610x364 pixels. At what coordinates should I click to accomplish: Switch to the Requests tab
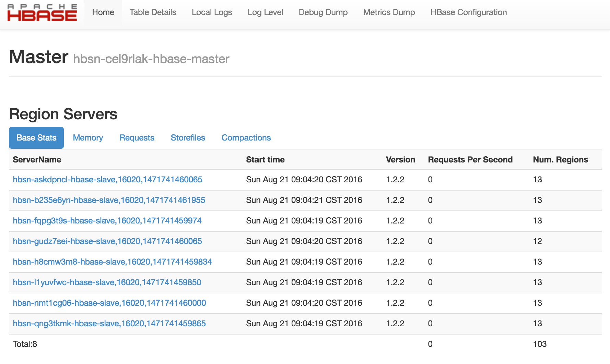point(137,138)
